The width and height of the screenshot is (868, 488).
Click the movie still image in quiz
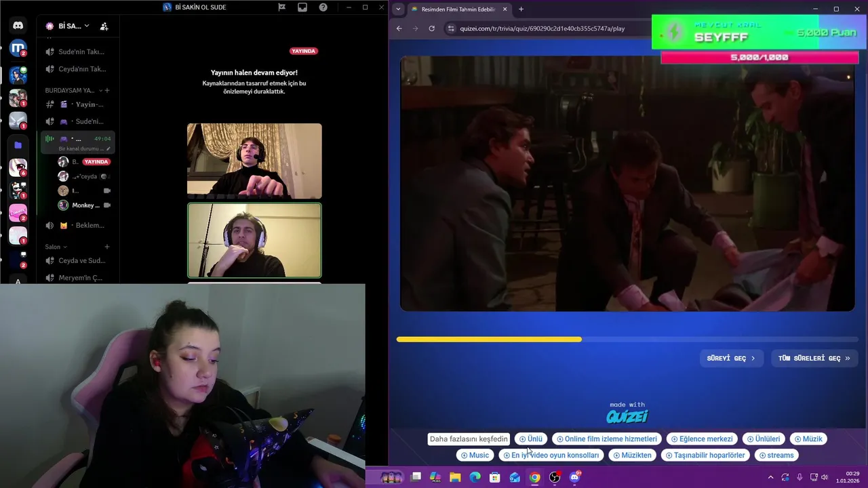pos(627,184)
